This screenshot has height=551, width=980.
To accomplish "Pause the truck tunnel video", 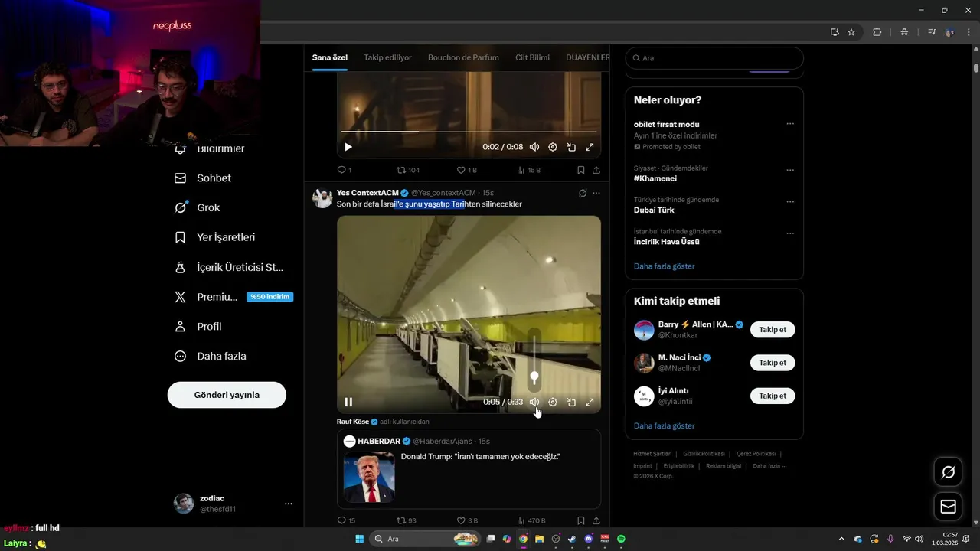I will [348, 402].
